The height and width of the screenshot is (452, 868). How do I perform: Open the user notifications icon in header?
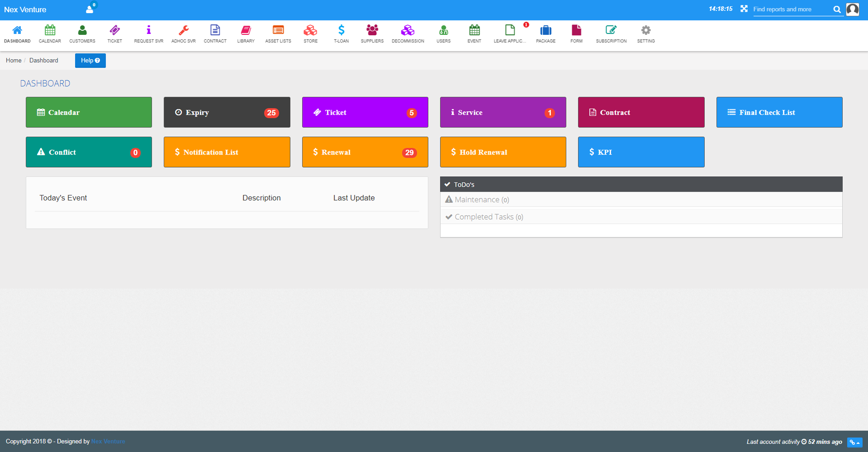[90, 9]
